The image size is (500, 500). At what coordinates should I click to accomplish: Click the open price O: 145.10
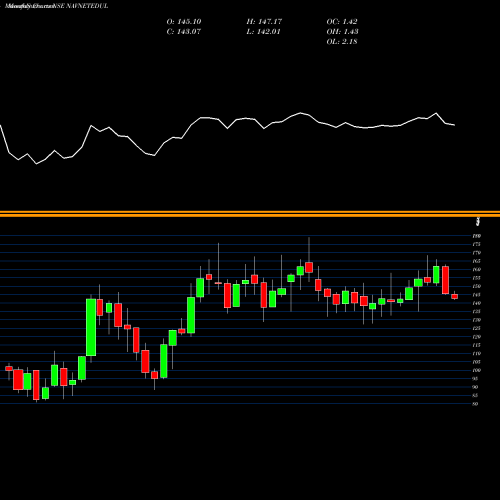[x=184, y=22]
